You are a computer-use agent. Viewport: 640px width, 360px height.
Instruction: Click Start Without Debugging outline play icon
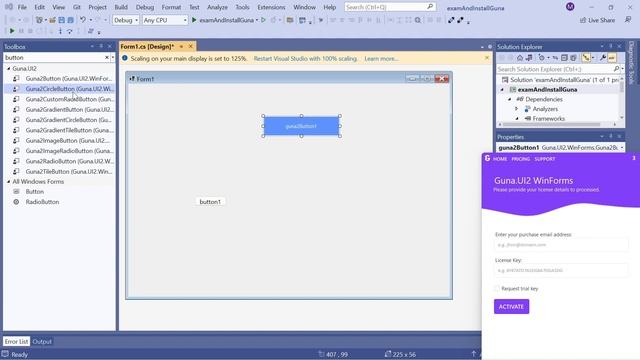(264, 20)
